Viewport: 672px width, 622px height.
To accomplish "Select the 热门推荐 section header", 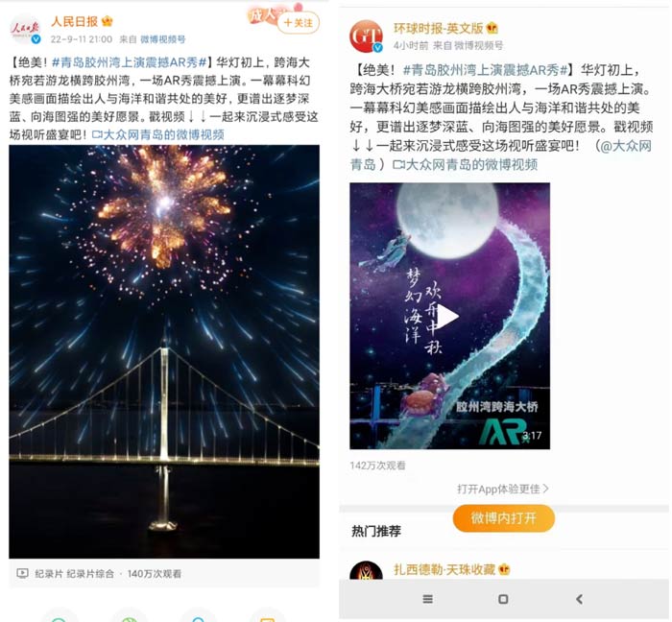I will (376, 531).
